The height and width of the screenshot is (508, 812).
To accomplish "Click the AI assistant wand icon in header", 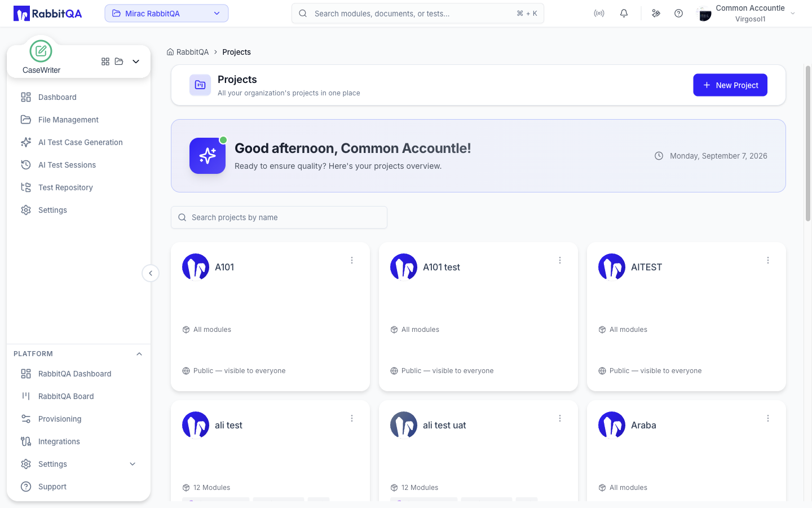I will point(656,14).
